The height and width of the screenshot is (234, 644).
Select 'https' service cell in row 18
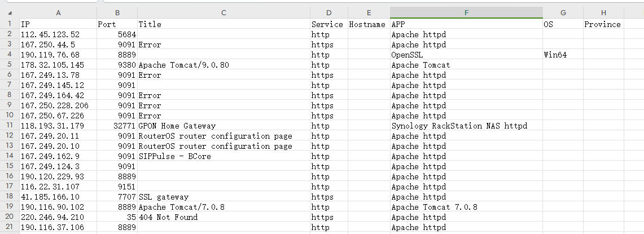pos(328,197)
